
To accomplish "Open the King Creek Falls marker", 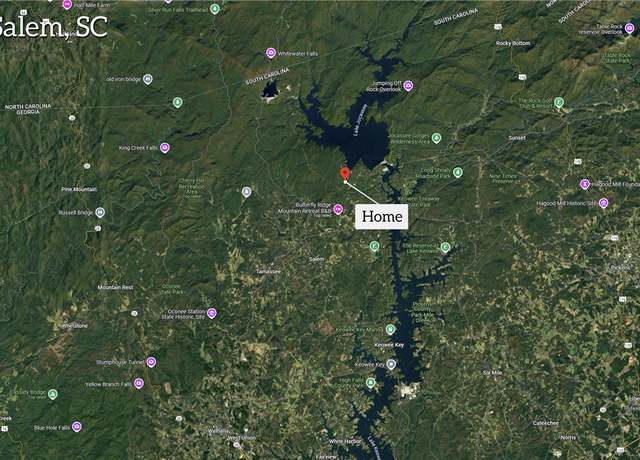I will click(164, 148).
